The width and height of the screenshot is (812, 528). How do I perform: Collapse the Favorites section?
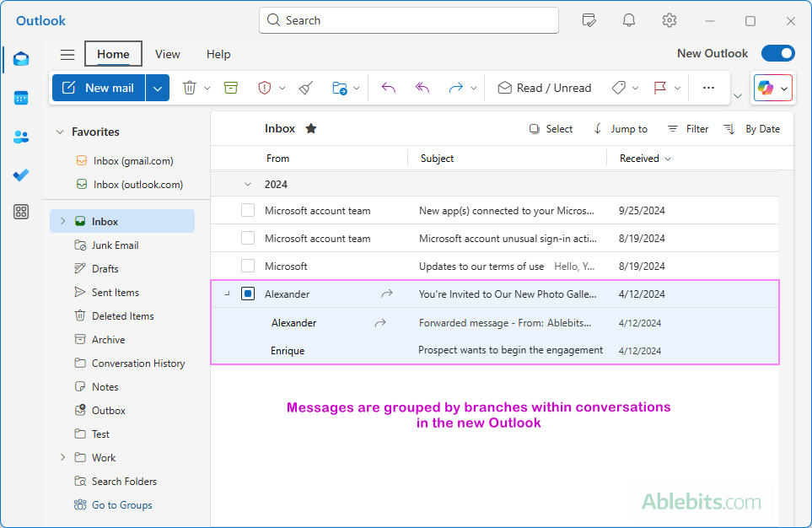(60, 132)
